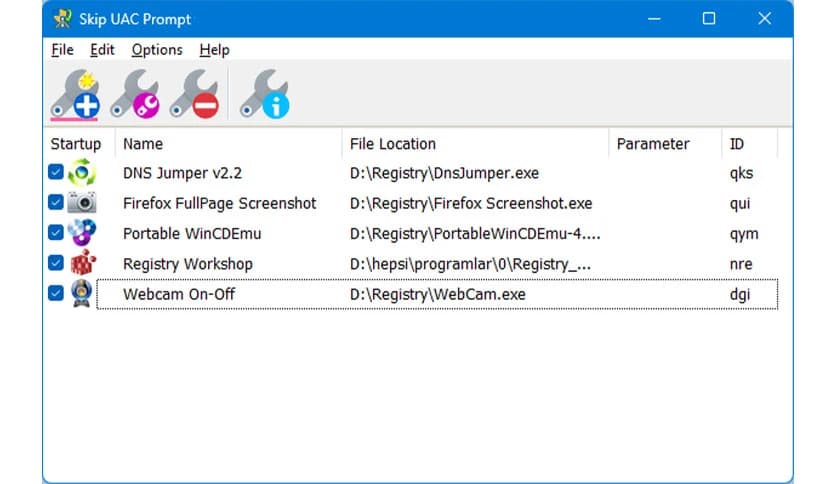This screenshot has height=484, width=836.
Task: Click the Edit application wrench icon
Action: 135,93
